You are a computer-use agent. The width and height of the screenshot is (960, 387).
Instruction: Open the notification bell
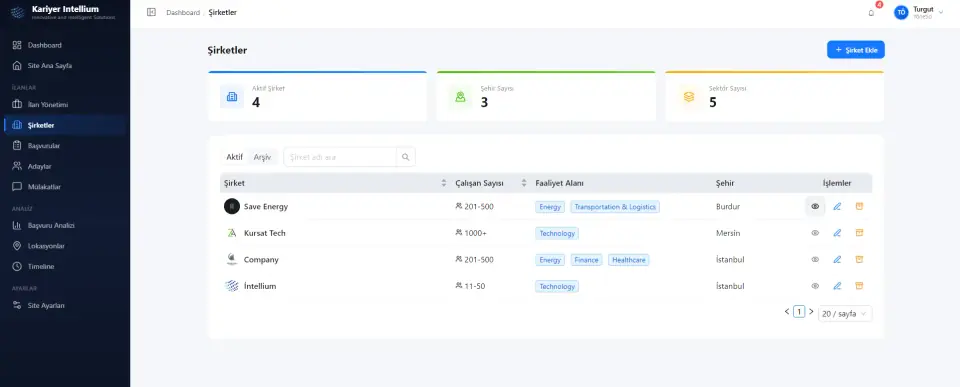(x=871, y=13)
